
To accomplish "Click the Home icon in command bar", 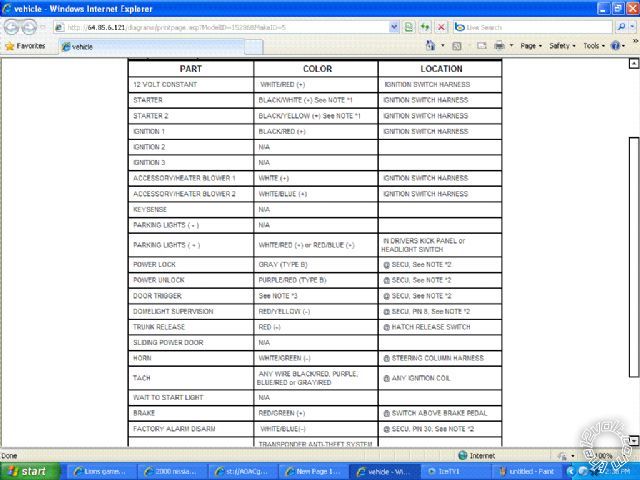I will click(x=431, y=46).
